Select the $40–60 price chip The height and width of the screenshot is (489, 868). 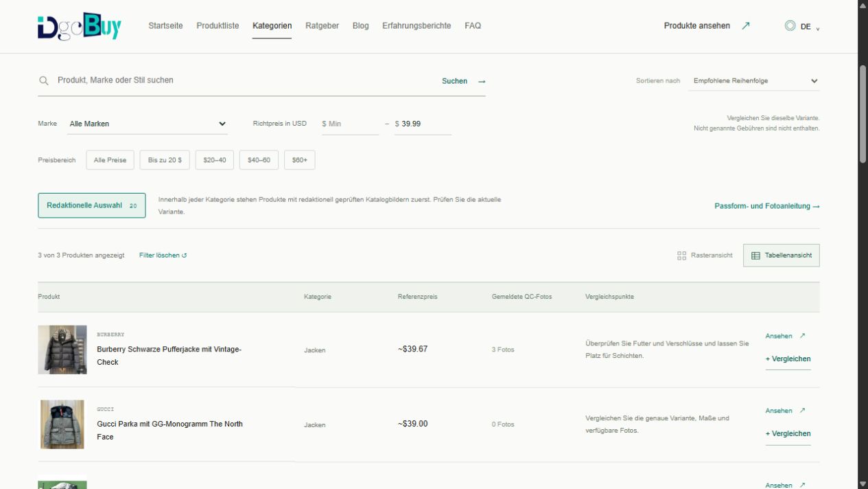tap(259, 160)
